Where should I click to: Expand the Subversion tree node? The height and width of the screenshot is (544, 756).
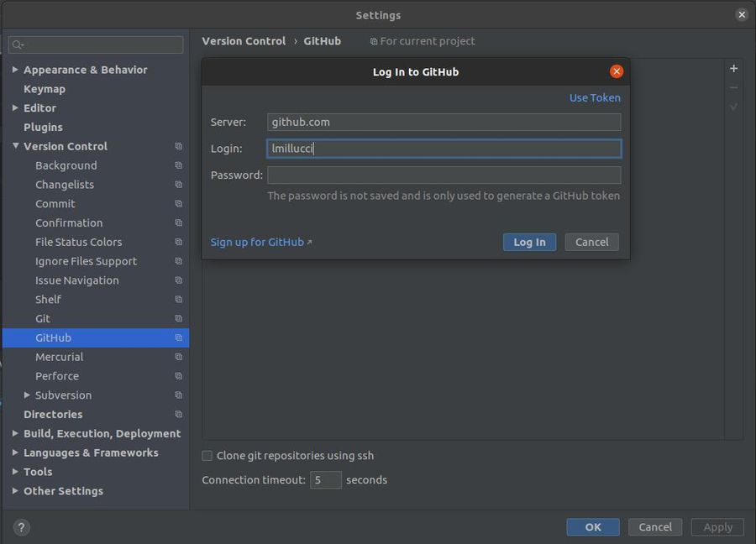[27, 395]
